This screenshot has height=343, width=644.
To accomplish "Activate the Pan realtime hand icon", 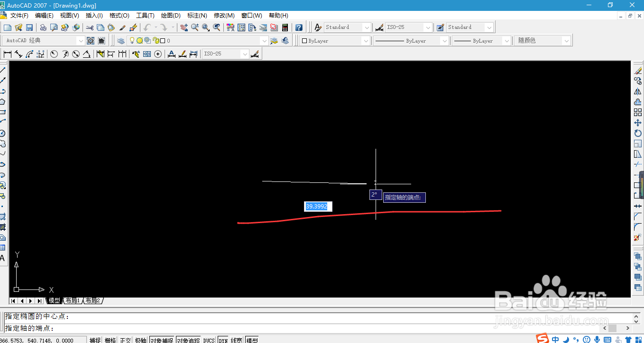I will 184,27.
